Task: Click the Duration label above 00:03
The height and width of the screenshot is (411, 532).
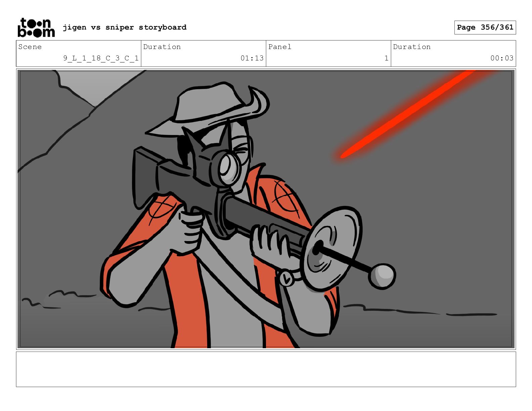Action: (x=412, y=47)
